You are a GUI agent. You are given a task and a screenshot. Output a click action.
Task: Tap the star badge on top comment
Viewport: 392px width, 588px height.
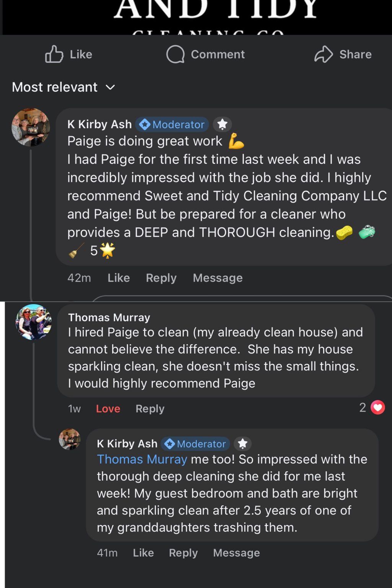pos(222,124)
